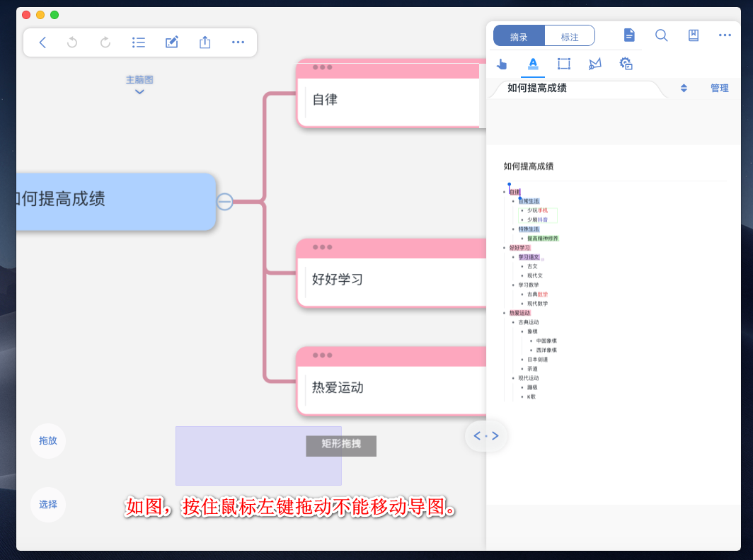This screenshot has height=560, width=753.
Task: Expand the 主脑图 dropdown chevron
Action: (x=139, y=91)
